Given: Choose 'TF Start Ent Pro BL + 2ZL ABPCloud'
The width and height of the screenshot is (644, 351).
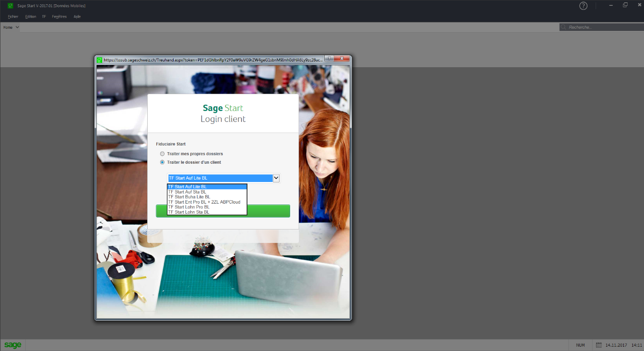Looking at the screenshot, I should click(207, 202).
